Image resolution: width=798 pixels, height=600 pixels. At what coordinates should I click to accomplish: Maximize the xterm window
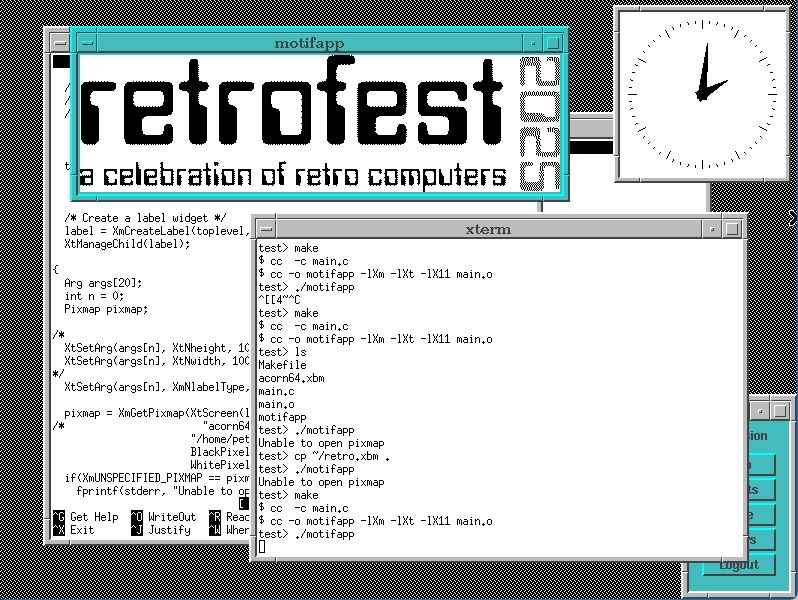pos(732,230)
